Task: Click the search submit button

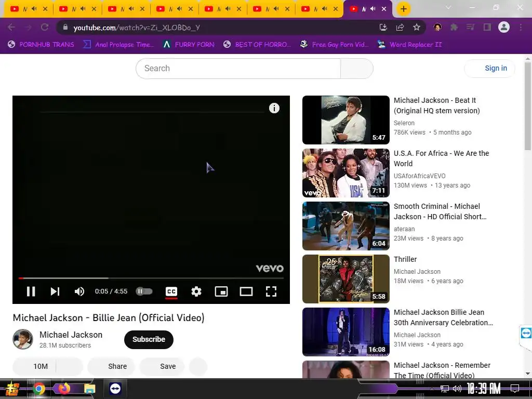Action: click(356, 69)
